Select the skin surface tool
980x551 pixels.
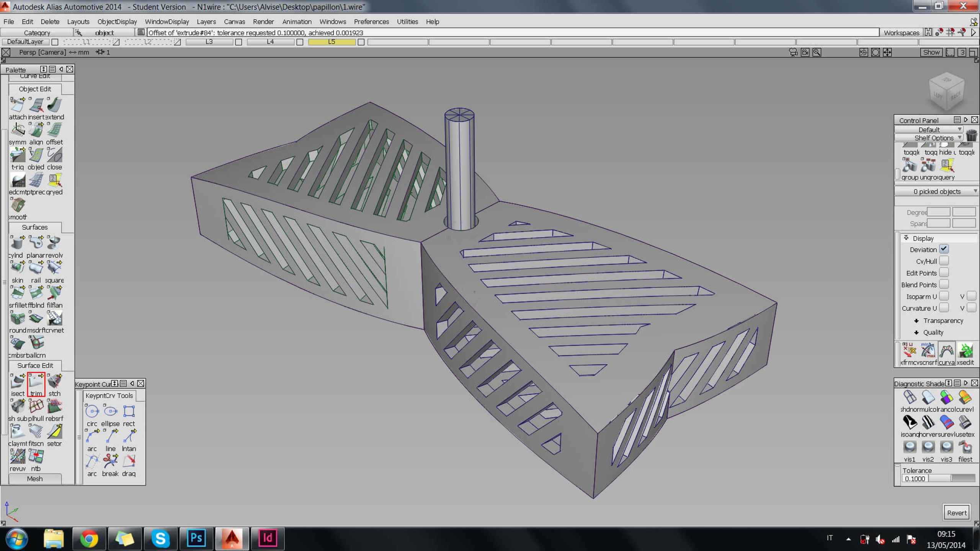(x=17, y=267)
